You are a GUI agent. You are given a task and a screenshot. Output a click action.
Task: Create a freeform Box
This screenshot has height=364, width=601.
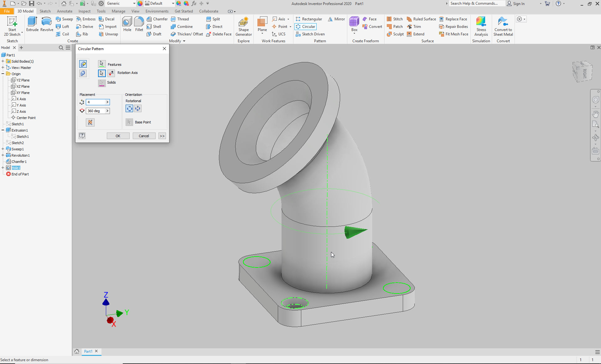click(354, 24)
